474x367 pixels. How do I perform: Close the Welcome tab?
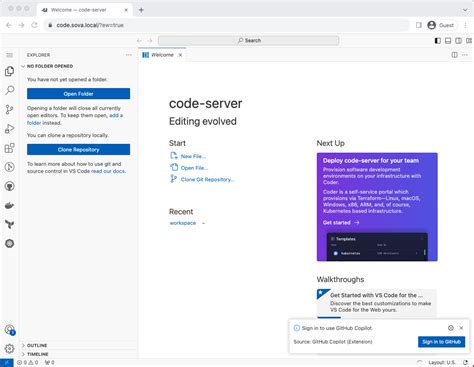point(180,55)
